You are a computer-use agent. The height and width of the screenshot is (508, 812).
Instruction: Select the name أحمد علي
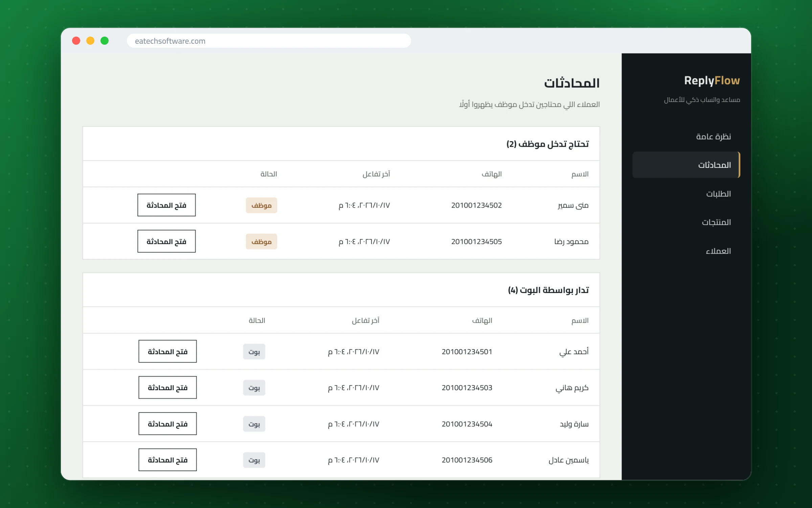pos(574,352)
